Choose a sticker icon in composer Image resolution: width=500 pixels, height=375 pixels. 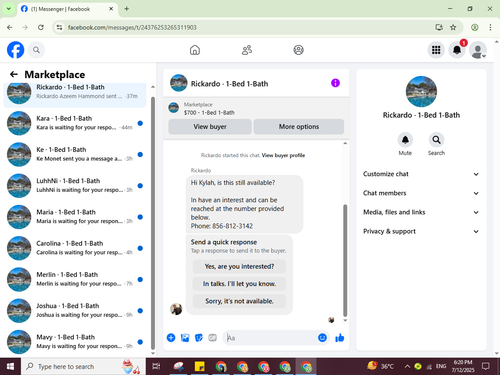coord(199,338)
